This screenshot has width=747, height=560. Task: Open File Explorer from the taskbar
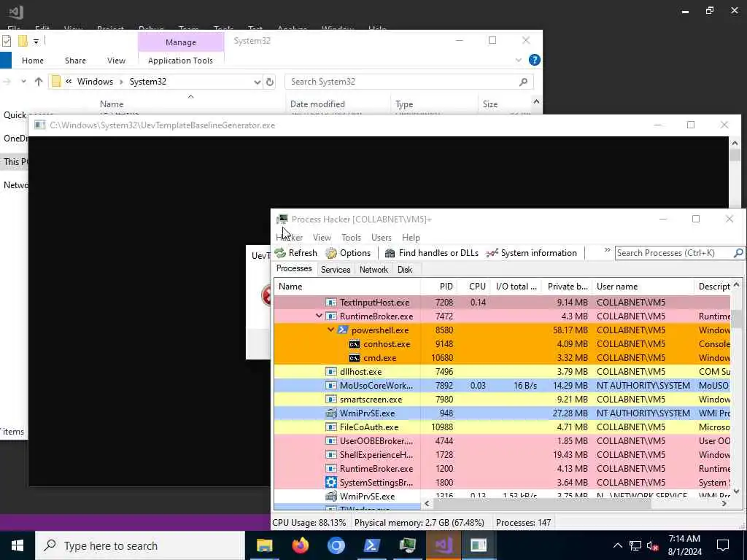264,545
